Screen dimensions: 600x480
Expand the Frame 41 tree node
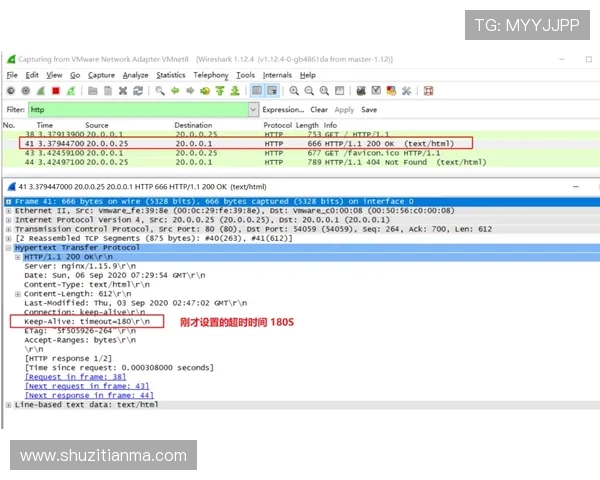pos(8,201)
